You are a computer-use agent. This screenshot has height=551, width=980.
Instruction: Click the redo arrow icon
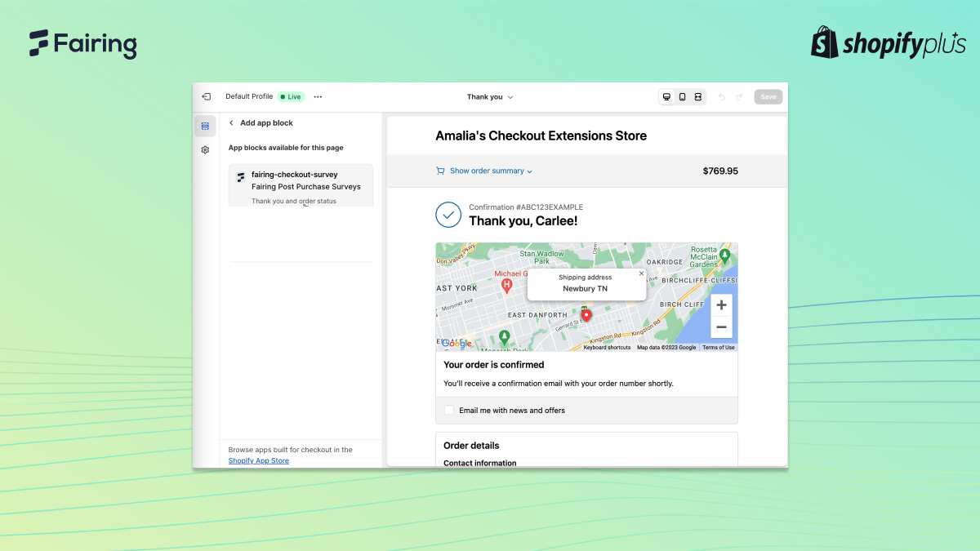(x=738, y=96)
